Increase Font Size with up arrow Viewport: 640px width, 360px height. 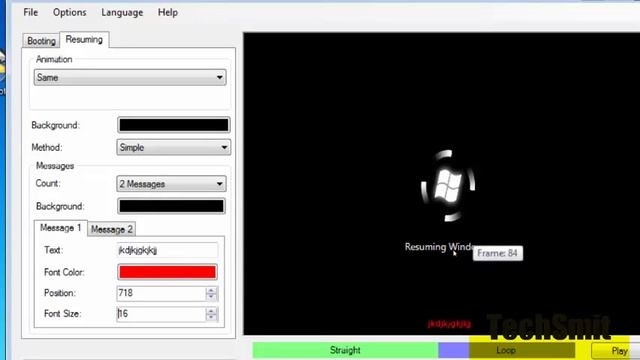[x=211, y=311]
